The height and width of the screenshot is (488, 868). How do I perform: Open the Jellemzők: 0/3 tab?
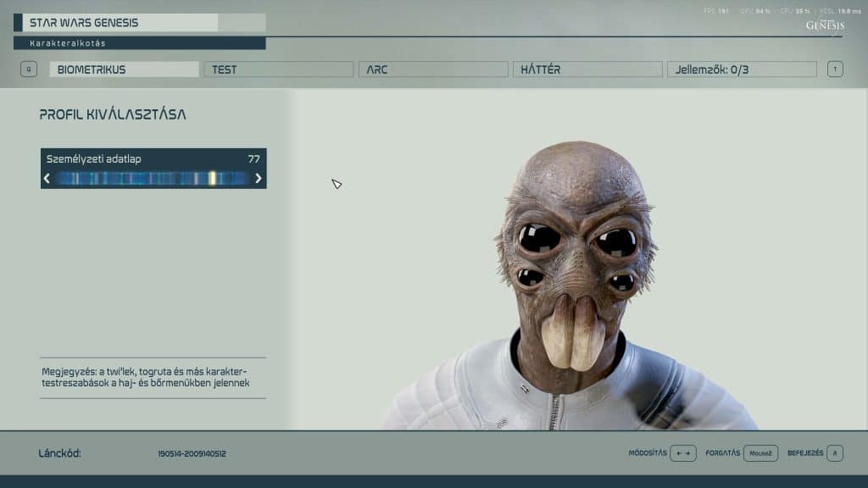pos(742,69)
